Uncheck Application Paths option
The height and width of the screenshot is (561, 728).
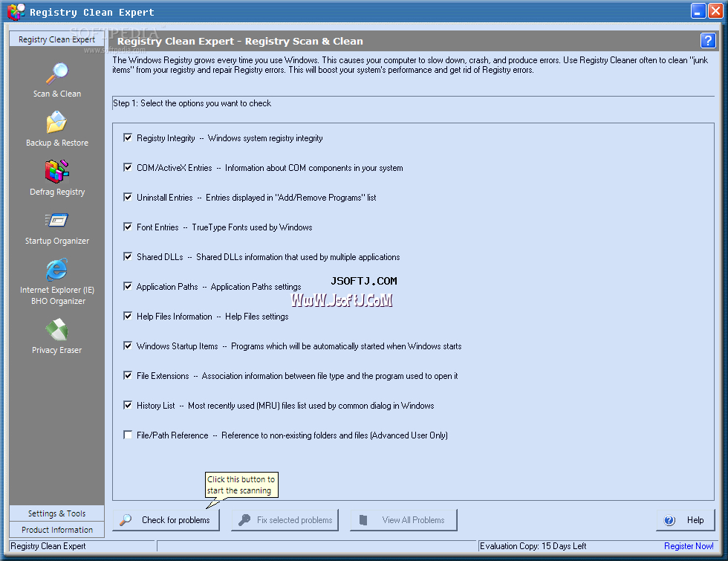pyautogui.click(x=128, y=287)
